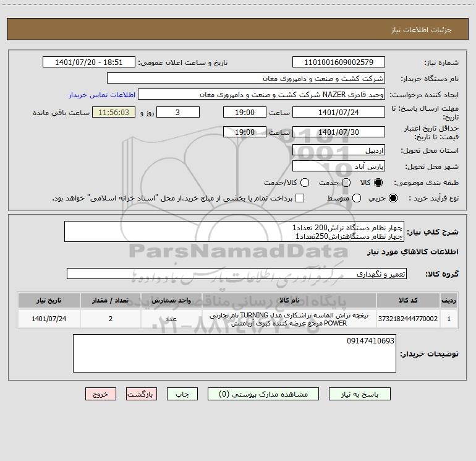Click the TURNING POWER product name cell
476x461 pixels.
[289, 319]
